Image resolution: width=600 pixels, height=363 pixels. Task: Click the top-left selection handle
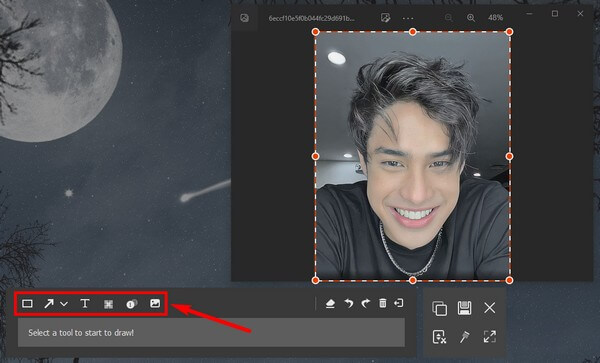316,32
